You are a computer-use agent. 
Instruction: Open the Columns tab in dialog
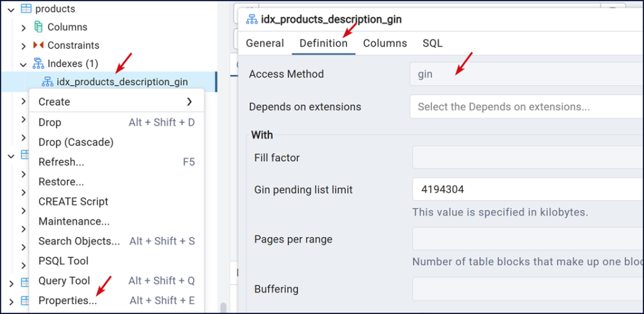pyautogui.click(x=385, y=43)
